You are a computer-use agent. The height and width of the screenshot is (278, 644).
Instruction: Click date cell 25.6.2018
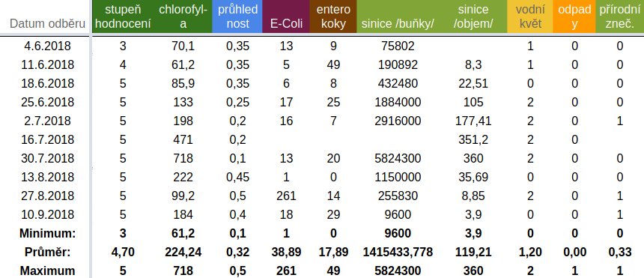coord(48,102)
